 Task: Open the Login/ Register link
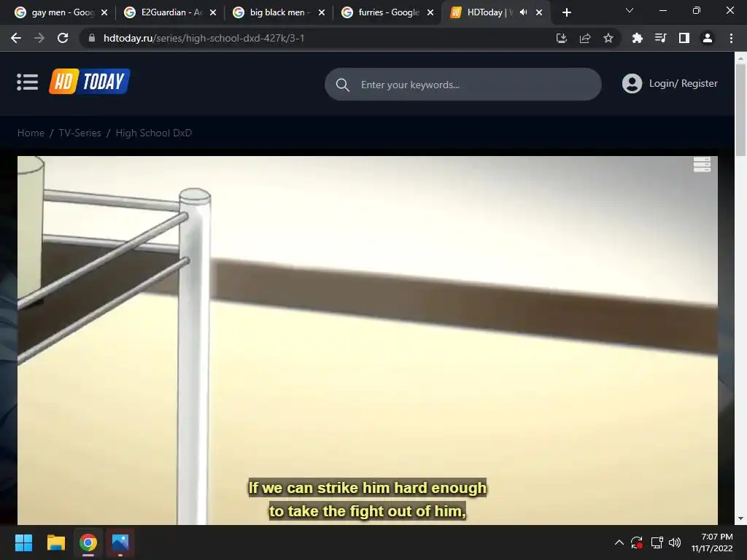(683, 83)
